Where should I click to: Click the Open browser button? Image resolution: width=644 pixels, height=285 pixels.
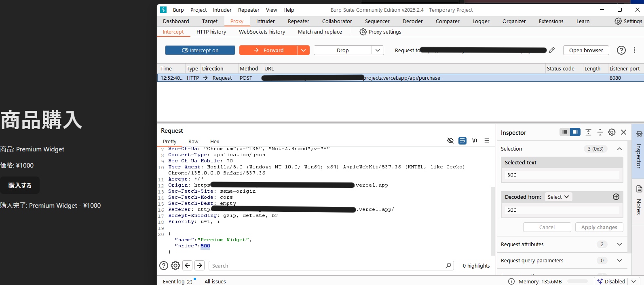pos(586,50)
